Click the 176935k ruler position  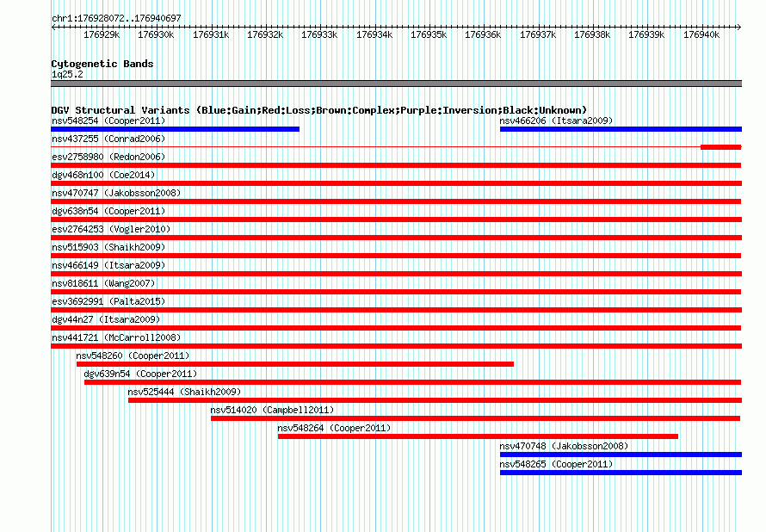click(x=429, y=34)
